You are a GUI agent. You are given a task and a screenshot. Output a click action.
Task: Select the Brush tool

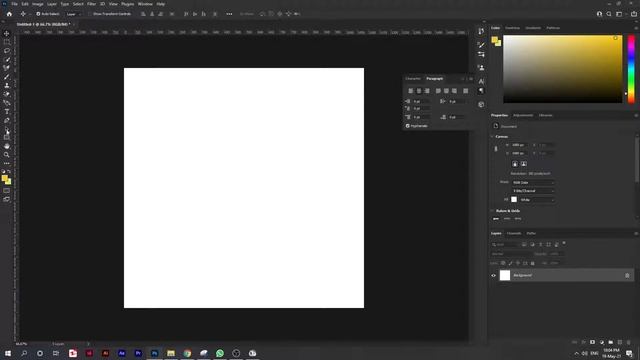(7, 77)
